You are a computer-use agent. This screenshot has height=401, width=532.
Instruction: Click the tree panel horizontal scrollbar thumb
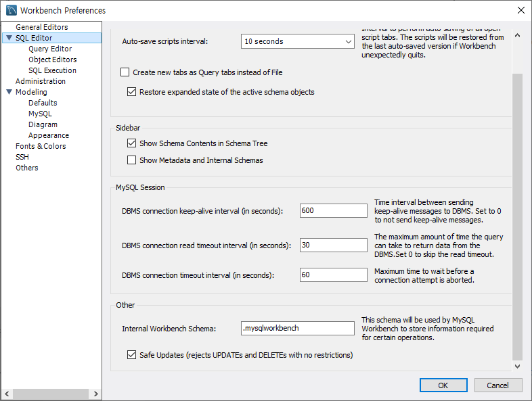(x=51, y=394)
